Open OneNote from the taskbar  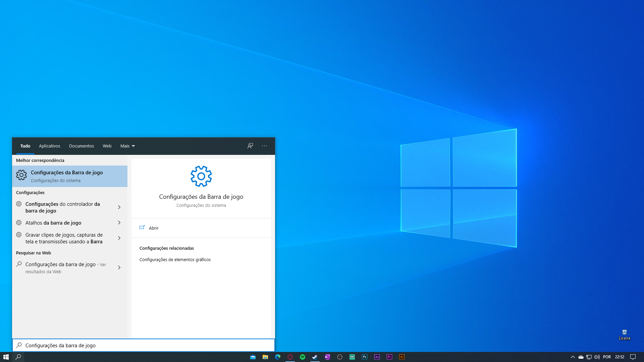tap(327, 357)
